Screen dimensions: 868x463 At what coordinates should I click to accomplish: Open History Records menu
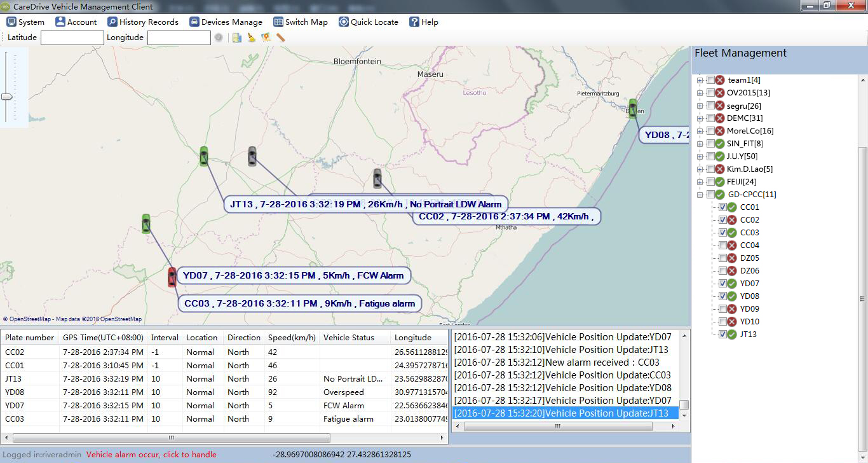pyautogui.click(x=143, y=22)
